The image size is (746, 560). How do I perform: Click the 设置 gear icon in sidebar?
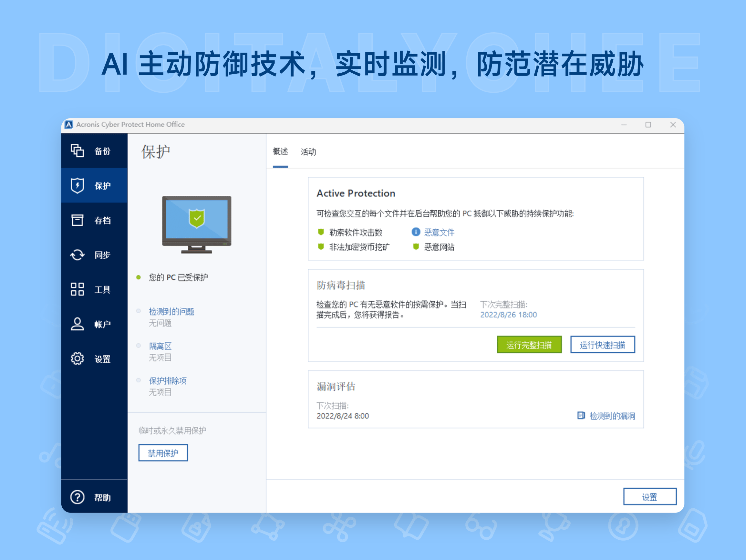[77, 359]
